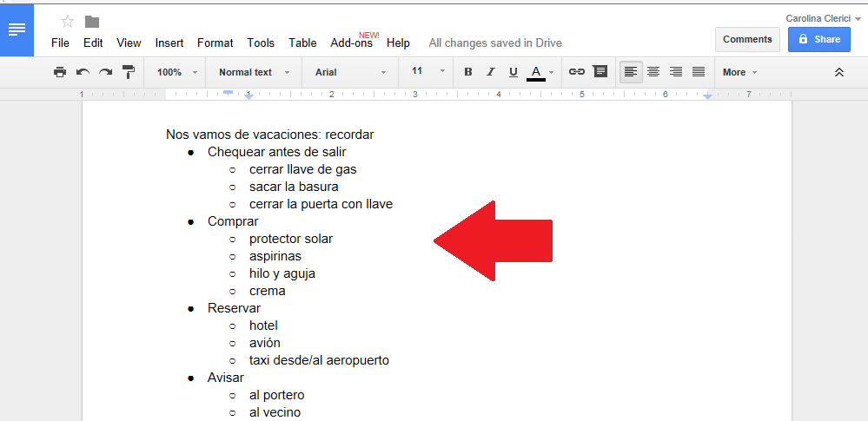868x421 pixels.
Task: Click the blue Share button
Action: (x=819, y=39)
